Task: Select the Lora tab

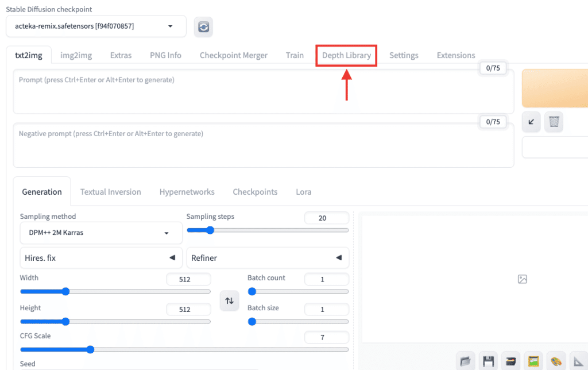Action: [x=304, y=192]
